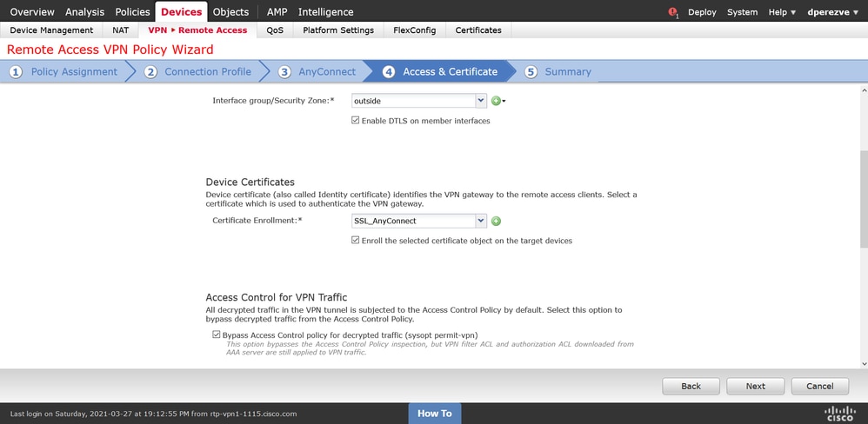The width and height of the screenshot is (868, 424).
Task: Open the Certificates tab
Action: coord(478,30)
